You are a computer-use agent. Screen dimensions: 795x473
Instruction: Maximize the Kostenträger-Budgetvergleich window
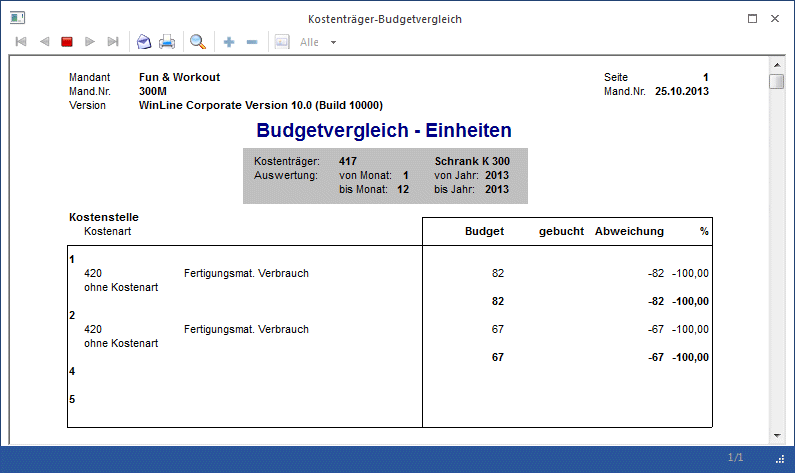click(x=752, y=19)
